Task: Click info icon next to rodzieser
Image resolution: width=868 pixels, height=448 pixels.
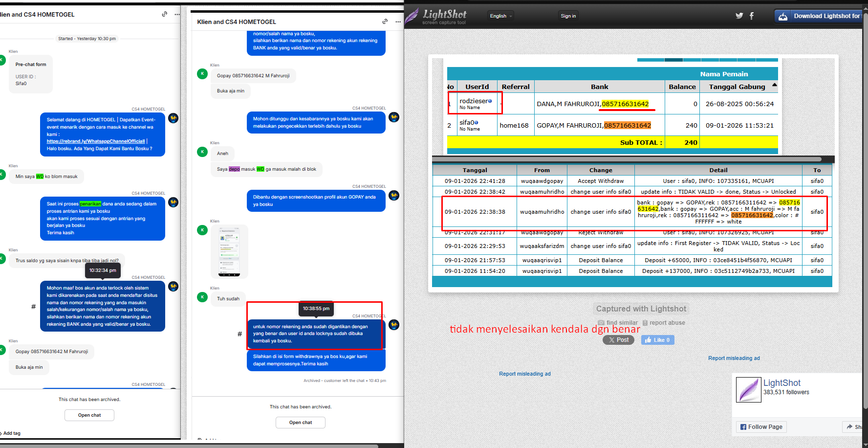Action: tap(490, 101)
